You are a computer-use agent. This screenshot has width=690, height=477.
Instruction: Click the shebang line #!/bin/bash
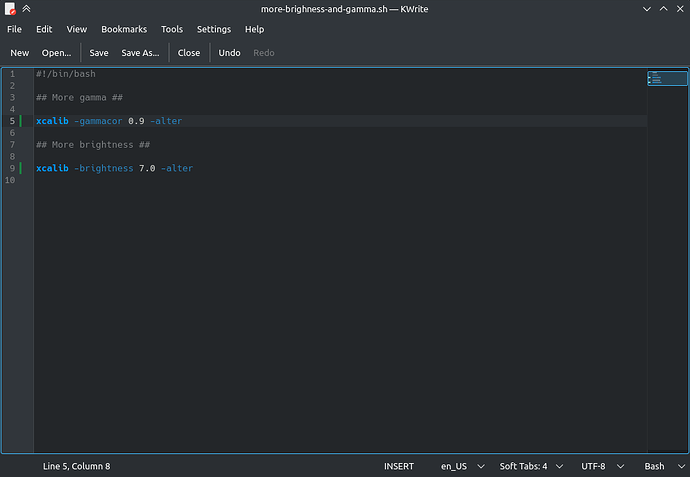66,74
